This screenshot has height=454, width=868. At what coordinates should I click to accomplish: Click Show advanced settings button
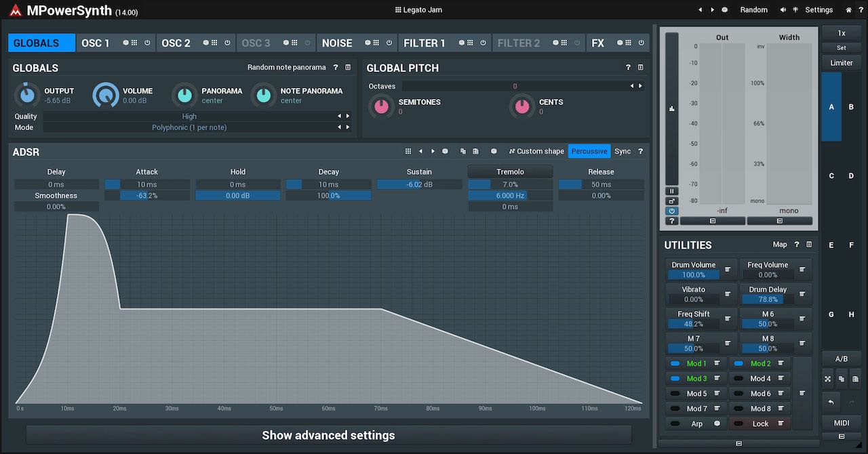coord(328,435)
